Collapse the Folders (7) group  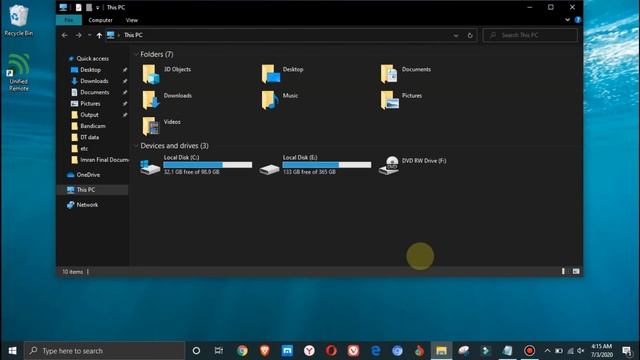pos(136,54)
